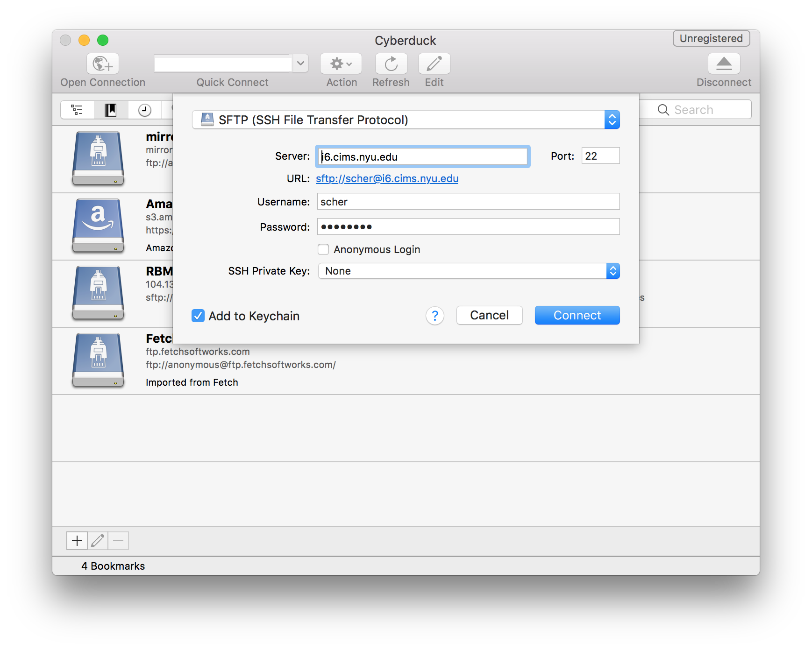The image size is (812, 650).
Task: Open the Action gear menu
Action: click(341, 64)
